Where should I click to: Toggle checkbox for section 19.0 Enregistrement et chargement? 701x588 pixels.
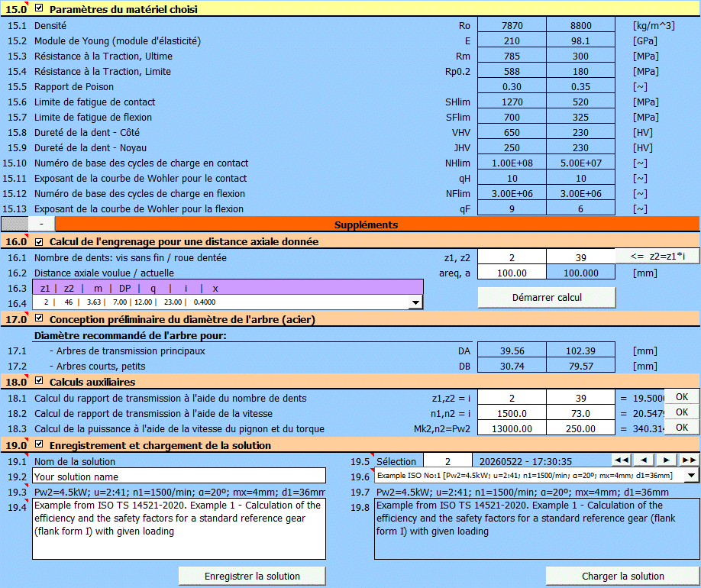pos(39,444)
